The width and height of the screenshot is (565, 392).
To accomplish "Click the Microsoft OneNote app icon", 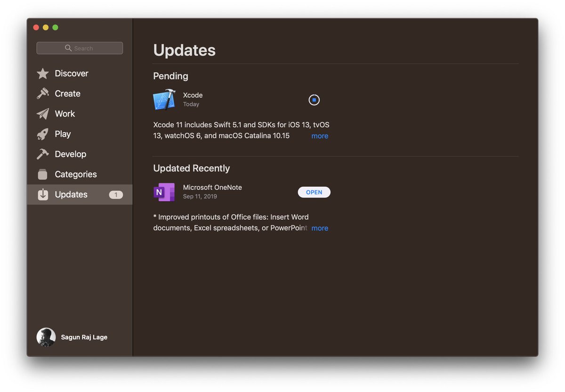I will click(x=164, y=192).
